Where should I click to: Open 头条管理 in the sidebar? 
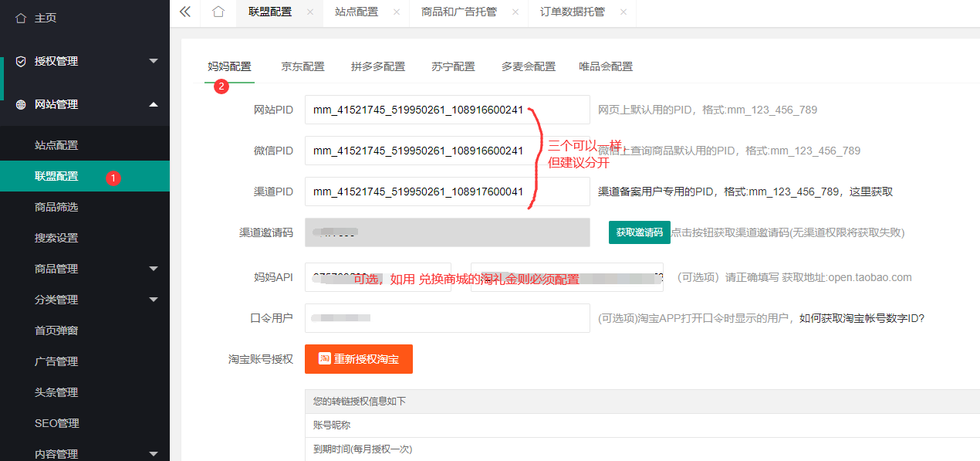click(x=56, y=392)
